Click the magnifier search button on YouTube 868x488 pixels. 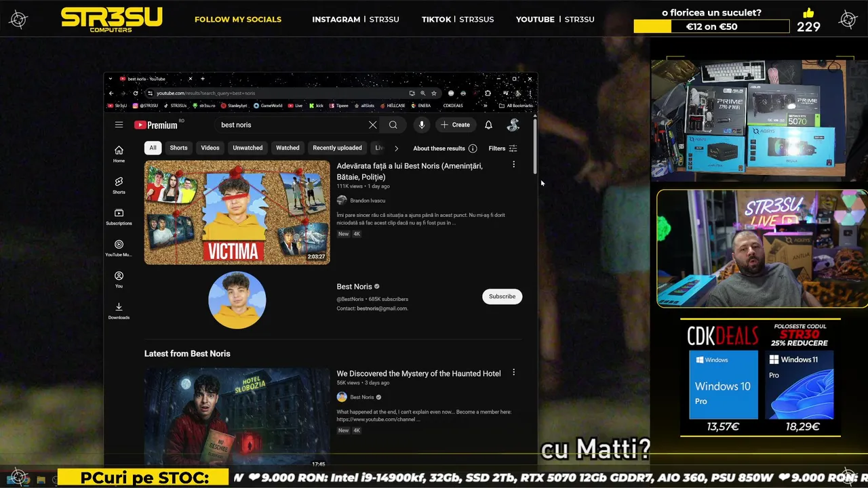[x=393, y=125]
